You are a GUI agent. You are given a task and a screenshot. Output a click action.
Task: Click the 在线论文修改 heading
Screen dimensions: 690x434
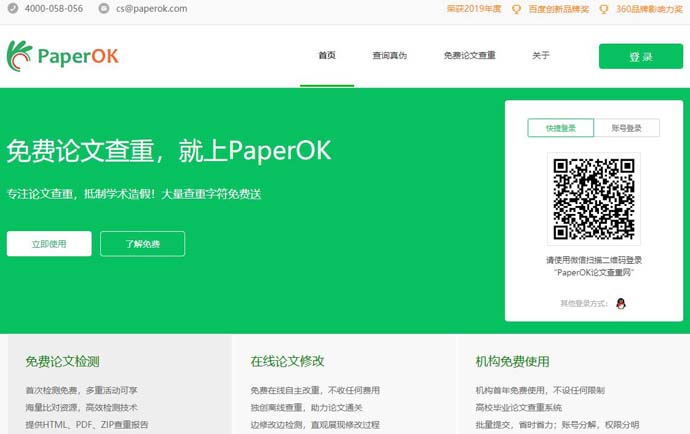click(x=287, y=361)
